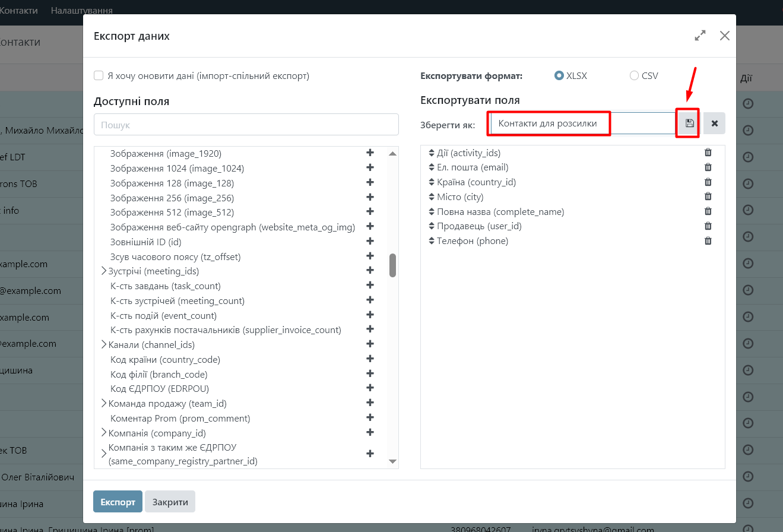This screenshot has height=532, width=783.
Task: Add Код ЄДРПОУ (EDRPOU) field to export
Action: 370,388
